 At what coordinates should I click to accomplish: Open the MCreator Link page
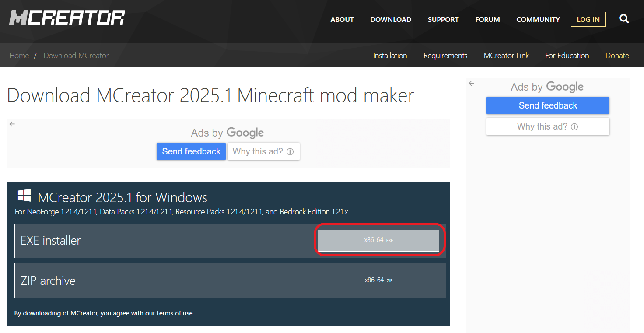(x=506, y=55)
